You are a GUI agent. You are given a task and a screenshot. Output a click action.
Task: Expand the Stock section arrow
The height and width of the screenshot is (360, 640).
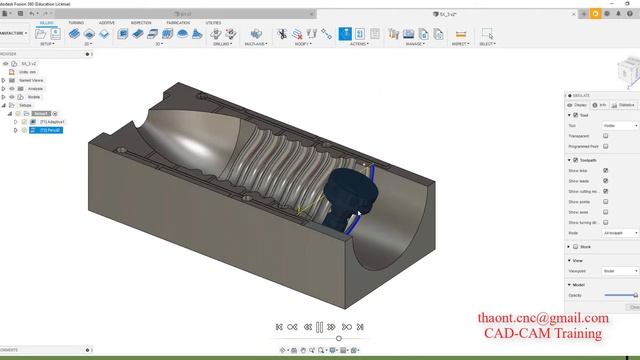click(569, 247)
